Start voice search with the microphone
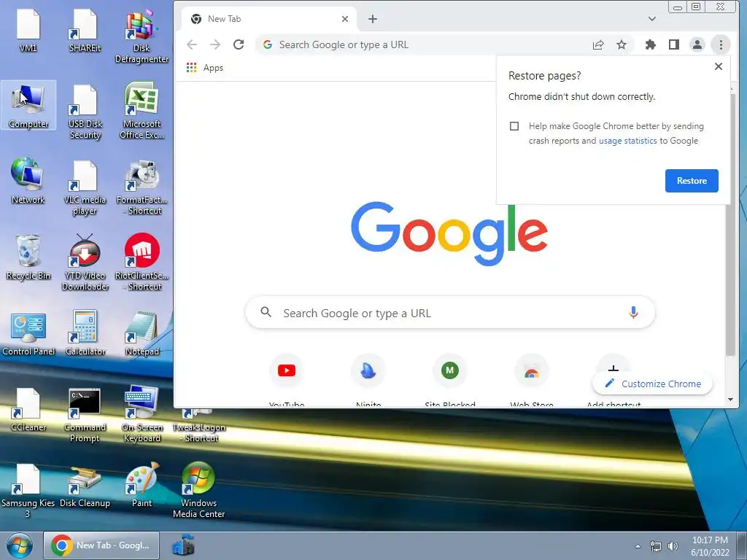Image resolution: width=747 pixels, height=560 pixels. [x=633, y=312]
